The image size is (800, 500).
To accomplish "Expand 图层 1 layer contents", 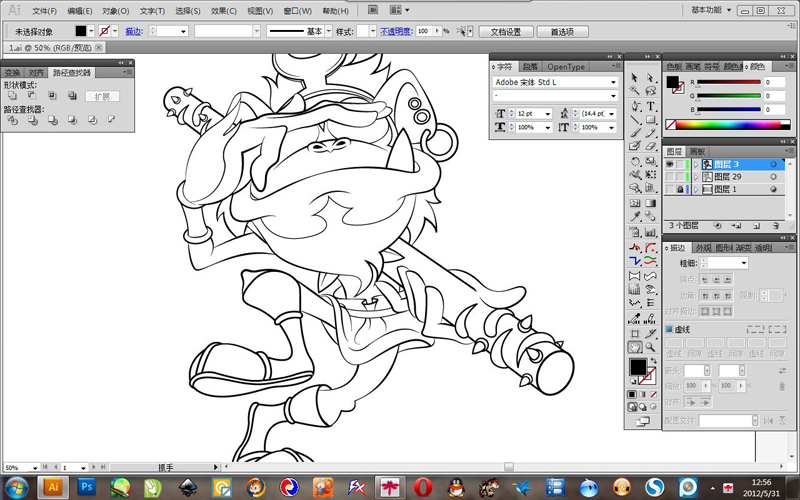I will pyautogui.click(x=696, y=189).
